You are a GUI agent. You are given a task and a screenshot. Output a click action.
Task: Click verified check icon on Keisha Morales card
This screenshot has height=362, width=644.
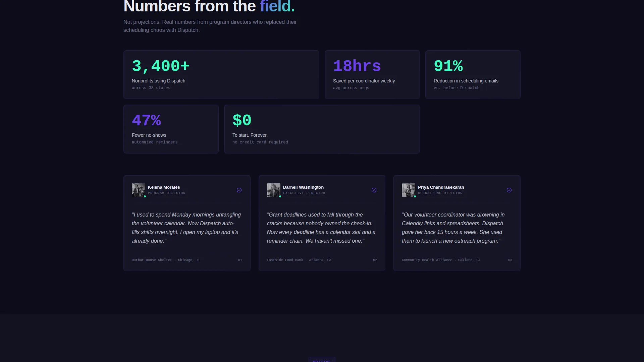(239, 190)
